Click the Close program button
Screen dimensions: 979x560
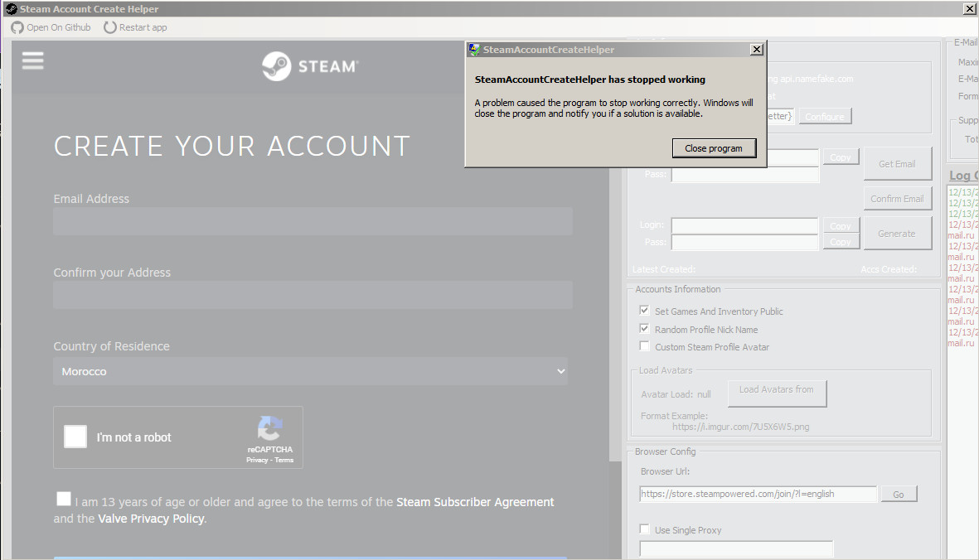pos(714,148)
